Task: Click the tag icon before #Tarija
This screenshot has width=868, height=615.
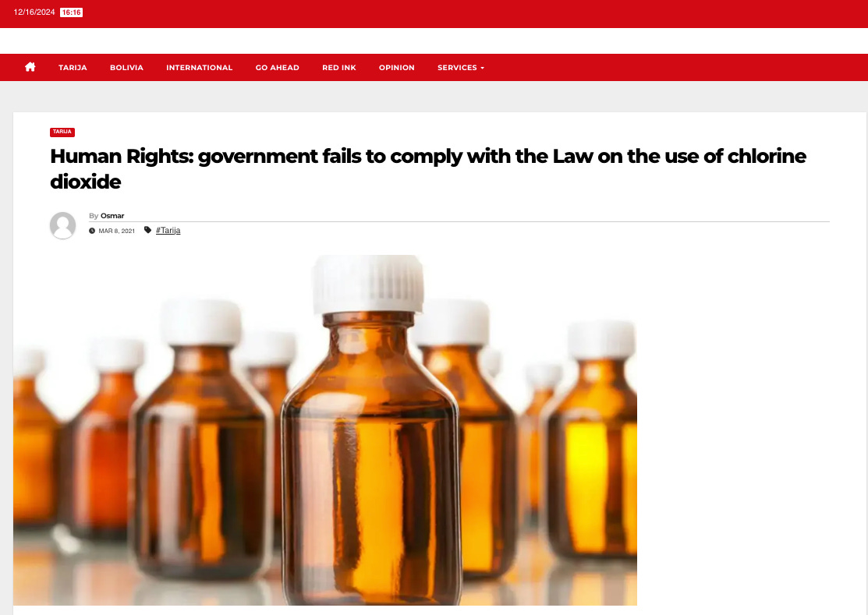Action: tap(148, 230)
